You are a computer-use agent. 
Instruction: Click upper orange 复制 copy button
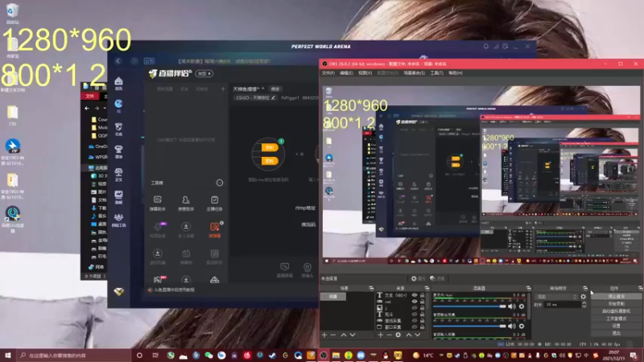coord(270,147)
